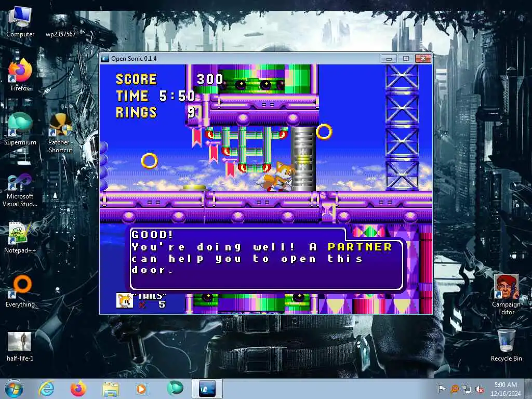Click the TIME 5:50 counter

pos(156,96)
